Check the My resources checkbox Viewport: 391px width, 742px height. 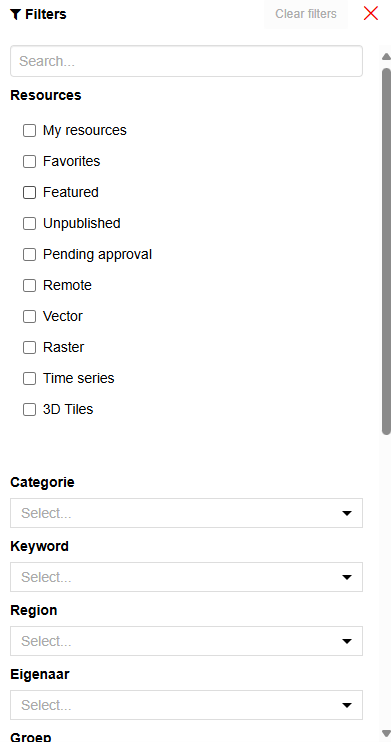point(29,131)
